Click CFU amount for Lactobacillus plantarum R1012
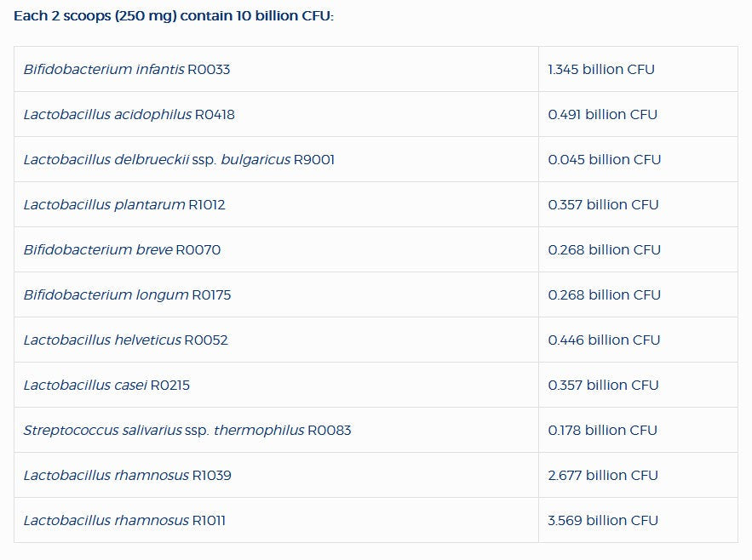The width and height of the screenshot is (752, 560). click(603, 205)
